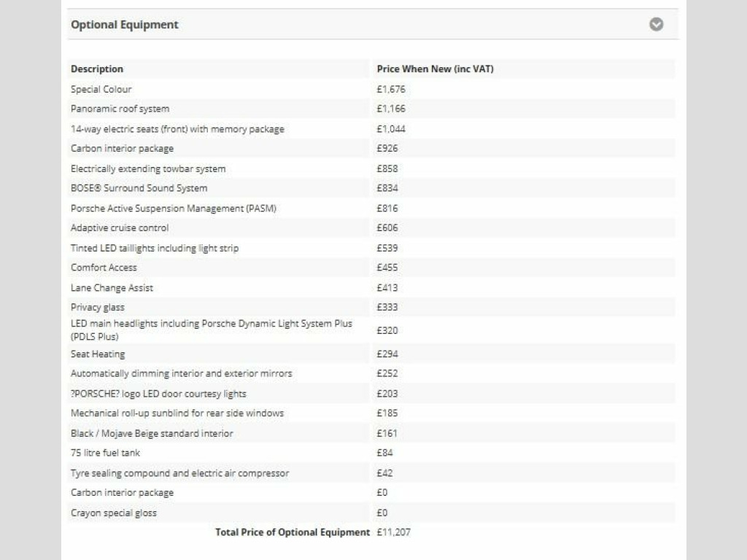This screenshot has height=560, width=747.
Task: Click the Privacy glass entry
Action: (98, 308)
